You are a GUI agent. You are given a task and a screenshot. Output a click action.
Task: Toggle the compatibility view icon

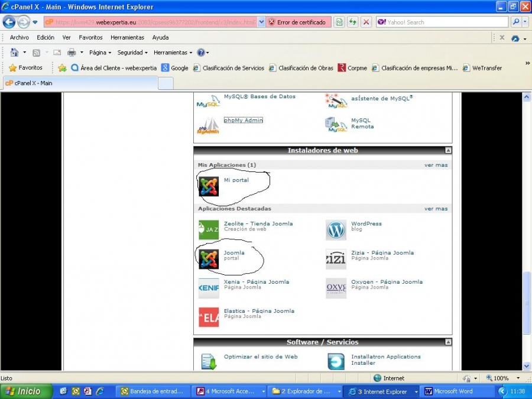point(339,22)
